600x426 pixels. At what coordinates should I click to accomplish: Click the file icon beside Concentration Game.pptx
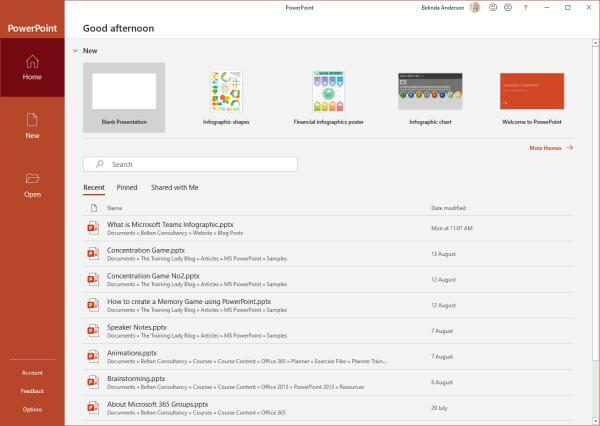pyautogui.click(x=93, y=253)
